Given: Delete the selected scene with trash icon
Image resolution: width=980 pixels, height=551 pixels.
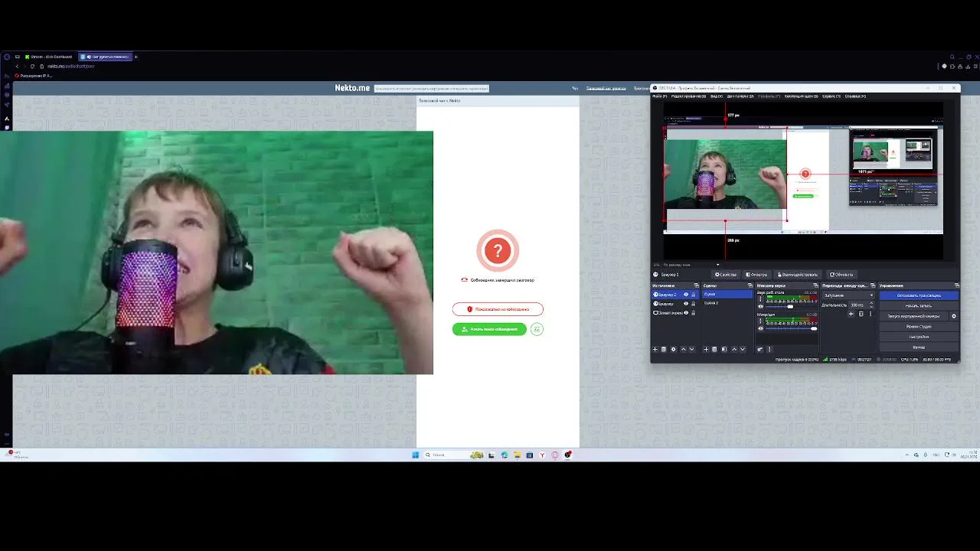Looking at the screenshot, I should point(714,349).
